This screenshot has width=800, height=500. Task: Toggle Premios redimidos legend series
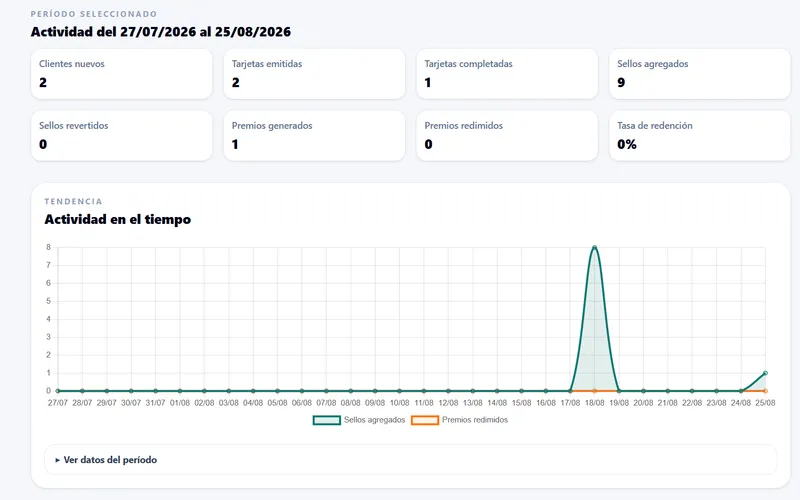tap(460, 420)
